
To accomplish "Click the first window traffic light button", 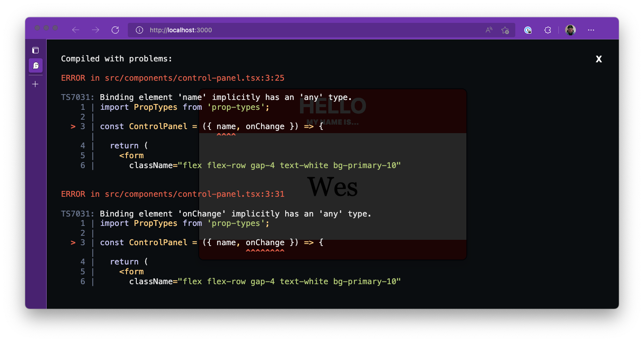I will (x=38, y=28).
